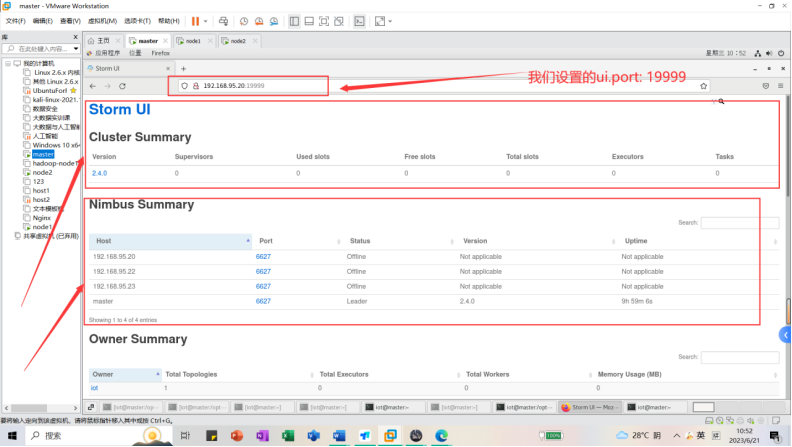Open Microsoft Edge from the taskbar
This screenshot has width=792, height=447.
coord(441,435)
